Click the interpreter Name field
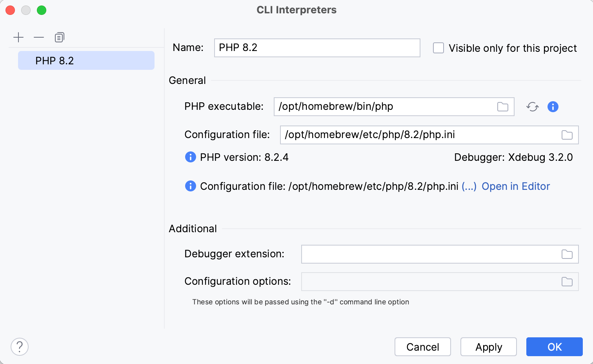 (317, 47)
